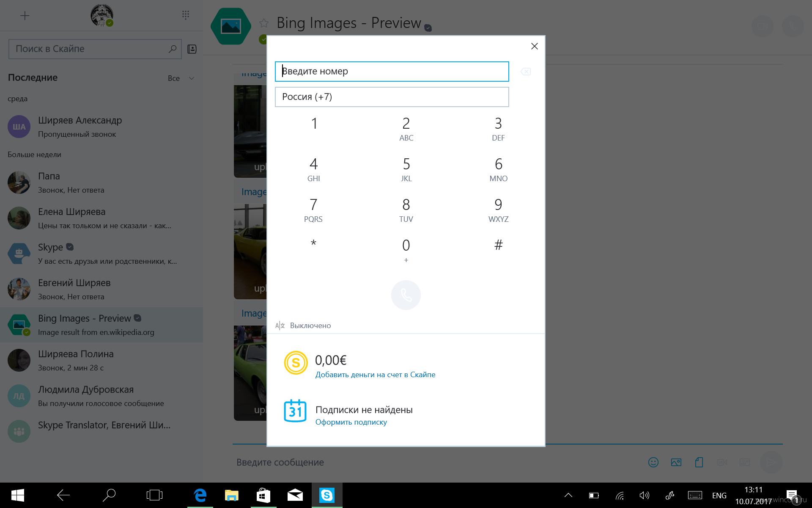Click the subscriptions calendar icon
Image resolution: width=812 pixels, height=508 pixels.
[295, 411]
